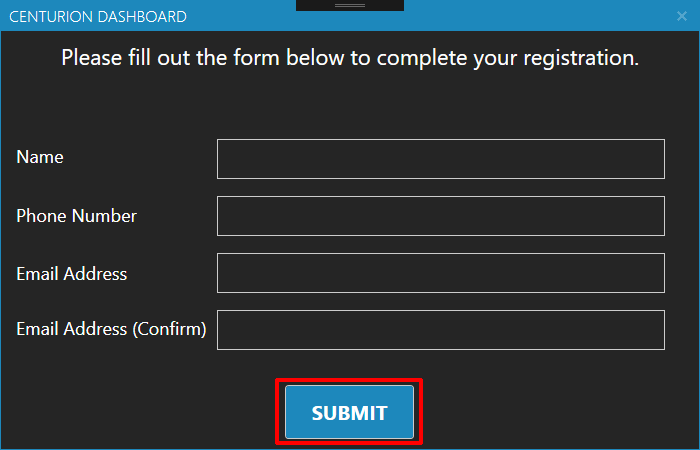The image size is (700, 450).
Task: Focus the Phone Number text box
Action: [441, 216]
